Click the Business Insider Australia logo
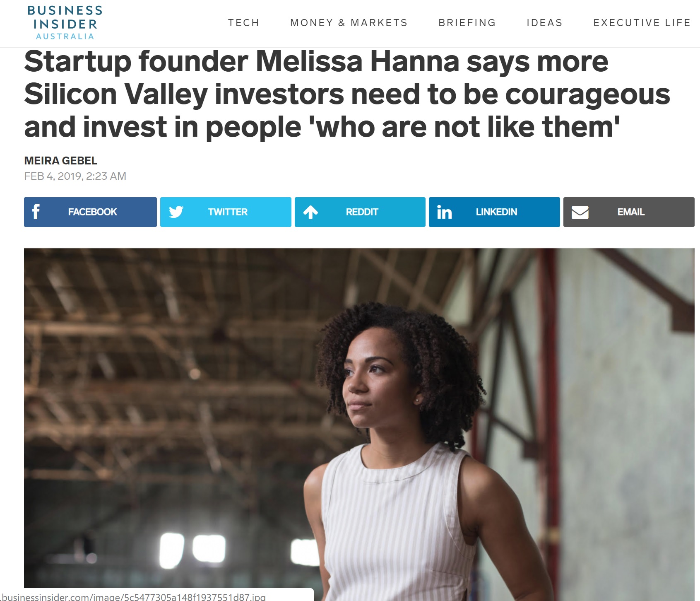 click(65, 23)
